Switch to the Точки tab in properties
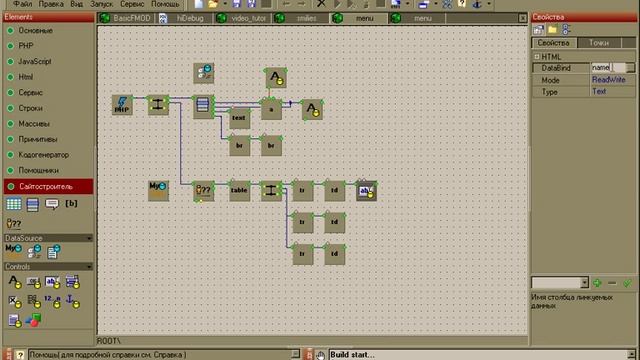 pyautogui.click(x=599, y=43)
